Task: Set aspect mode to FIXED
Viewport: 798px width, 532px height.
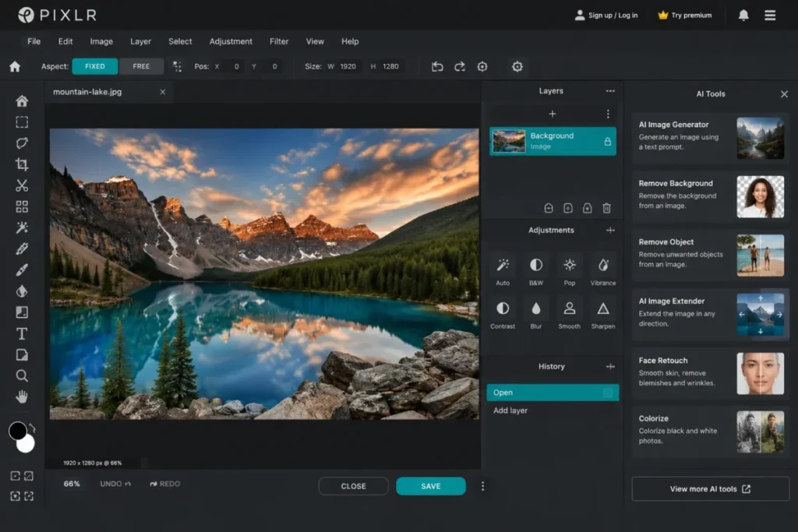Action: click(x=94, y=66)
